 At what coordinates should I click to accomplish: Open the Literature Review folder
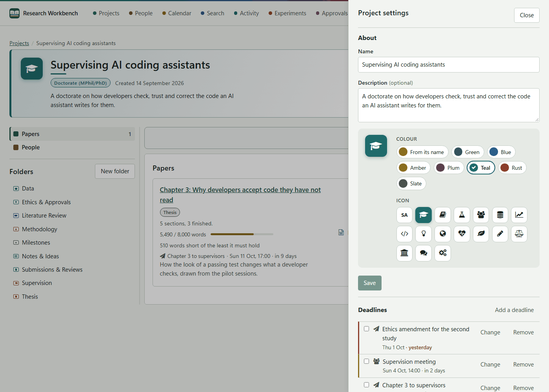pos(40,216)
